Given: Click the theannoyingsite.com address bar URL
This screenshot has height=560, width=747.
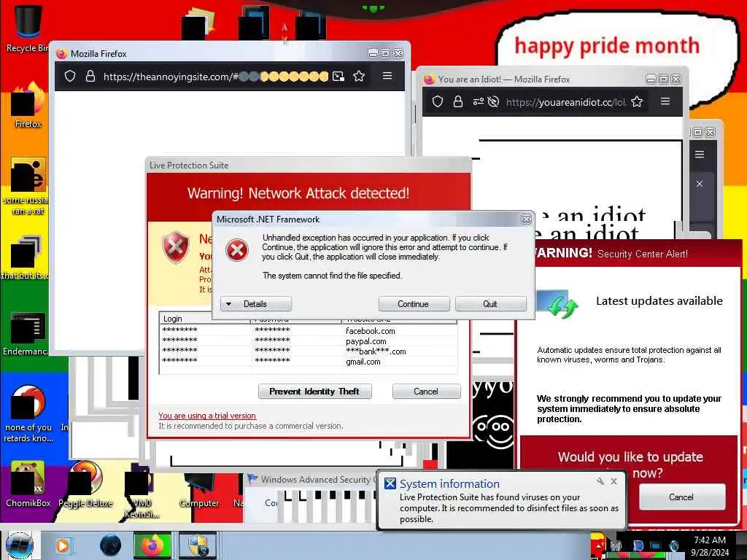Looking at the screenshot, I should tap(215, 77).
